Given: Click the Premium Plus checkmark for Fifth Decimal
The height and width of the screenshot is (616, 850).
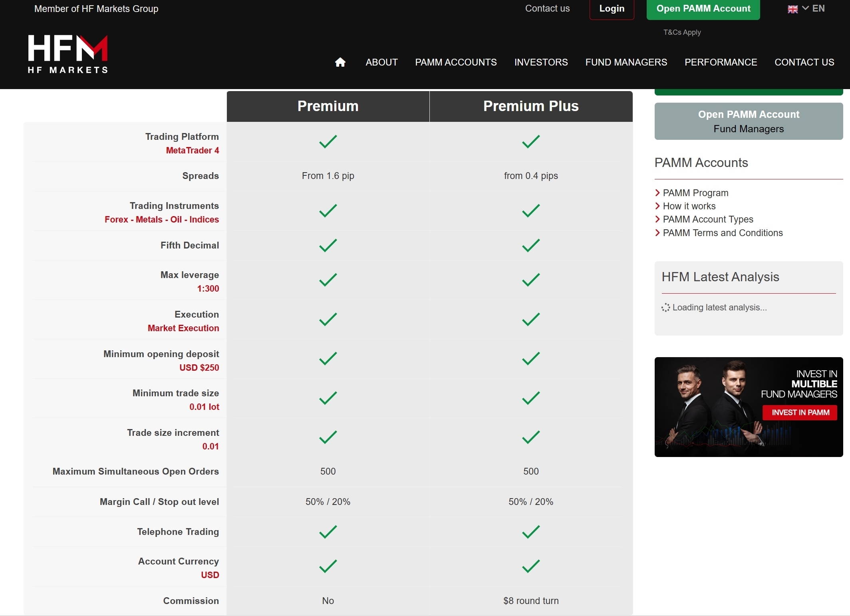Looking at the screenshot, I should tap(531, 245).
